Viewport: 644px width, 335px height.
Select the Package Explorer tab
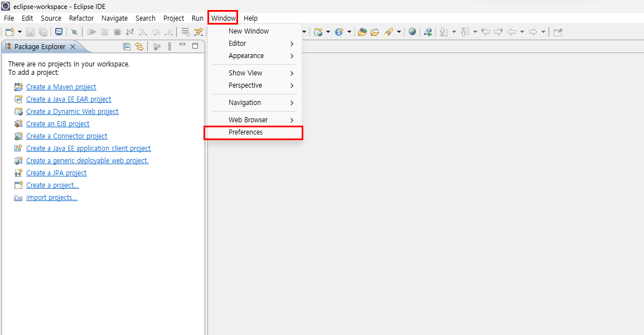point(40,47)
